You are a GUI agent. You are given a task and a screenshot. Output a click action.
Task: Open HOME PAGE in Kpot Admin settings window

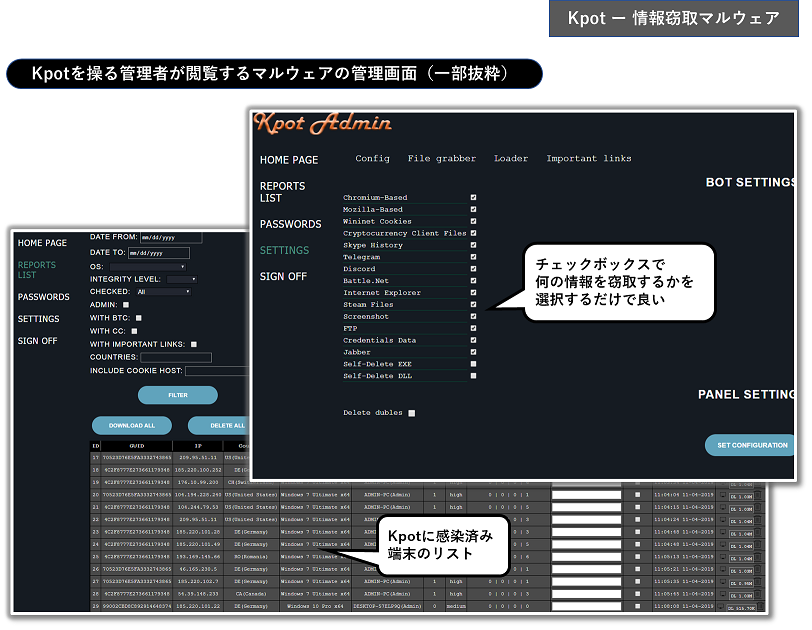pos(289,160)
